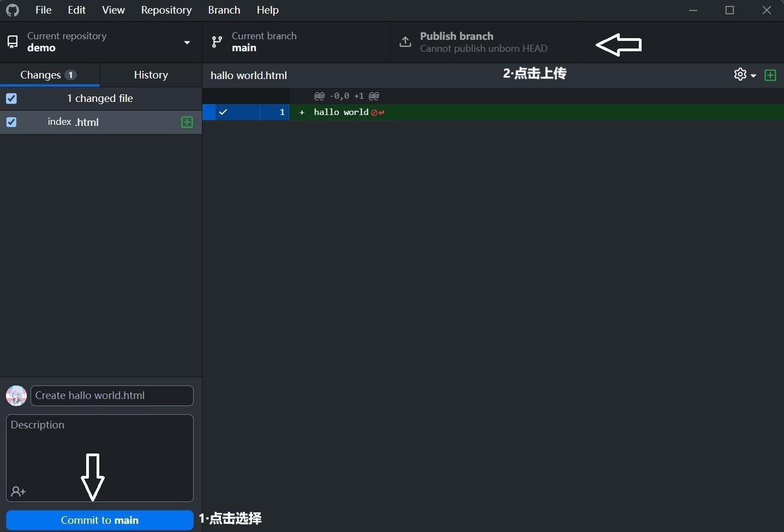Click the Publish branch button
The image size is (784, 532).
point(484,42)
